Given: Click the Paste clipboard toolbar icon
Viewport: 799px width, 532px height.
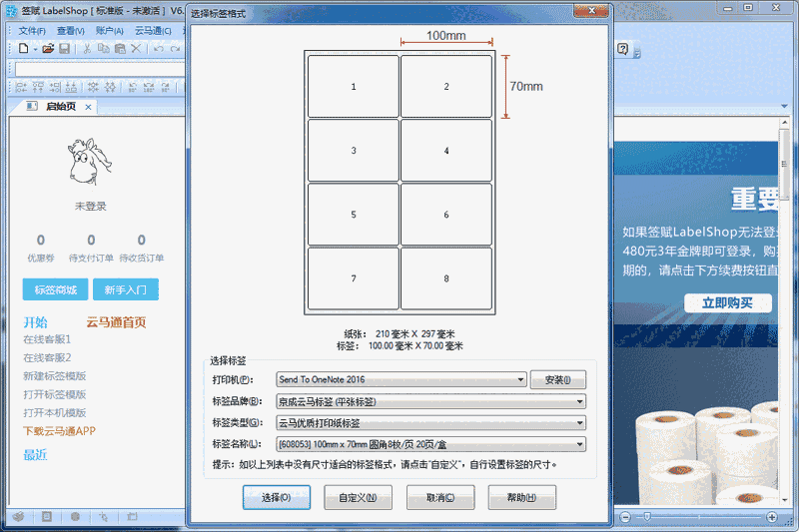Looking at the screenshot, I should click(120, 48).
